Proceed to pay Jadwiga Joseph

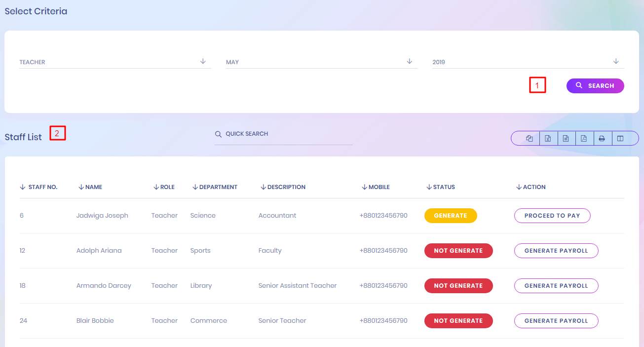[x=552, y=216]
